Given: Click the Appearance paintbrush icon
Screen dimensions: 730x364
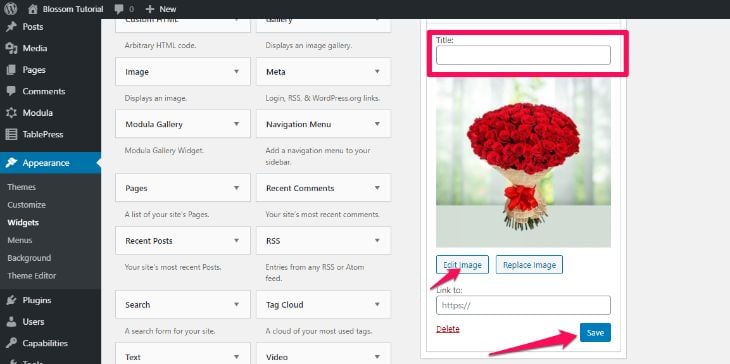Looking at the screenshot, I should (x=11, y=163).
